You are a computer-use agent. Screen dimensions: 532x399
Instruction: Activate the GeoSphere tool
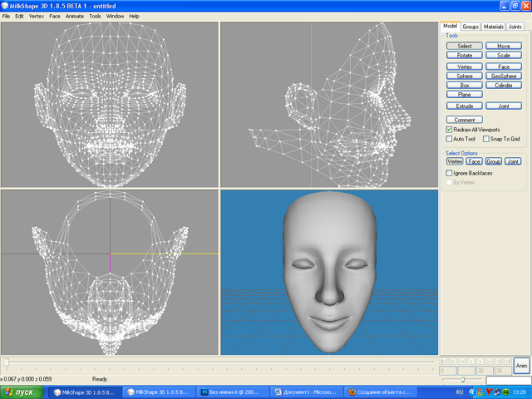point(503,76)
